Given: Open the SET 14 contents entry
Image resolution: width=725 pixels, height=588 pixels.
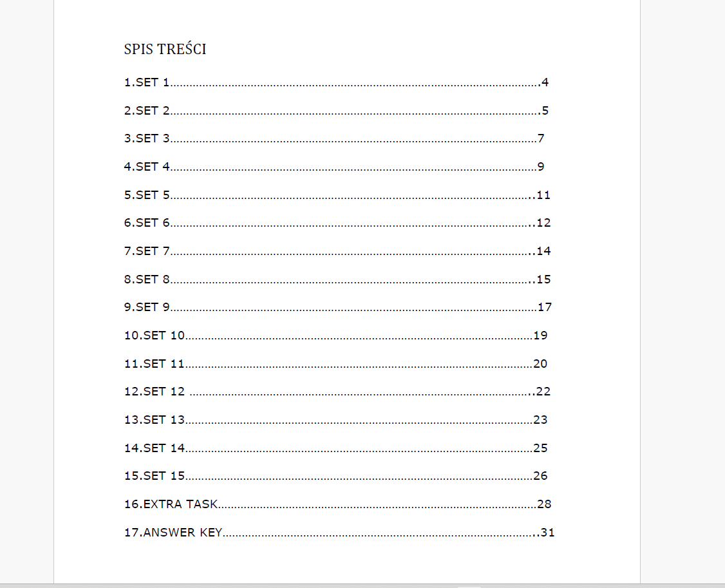Looking at the screenshot, I should [x=155, y=448].
